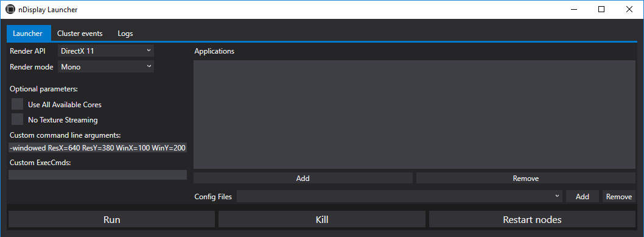Click the Custom command line arguments field
This screenshot has width=644, height=237.
click(98, 148)
